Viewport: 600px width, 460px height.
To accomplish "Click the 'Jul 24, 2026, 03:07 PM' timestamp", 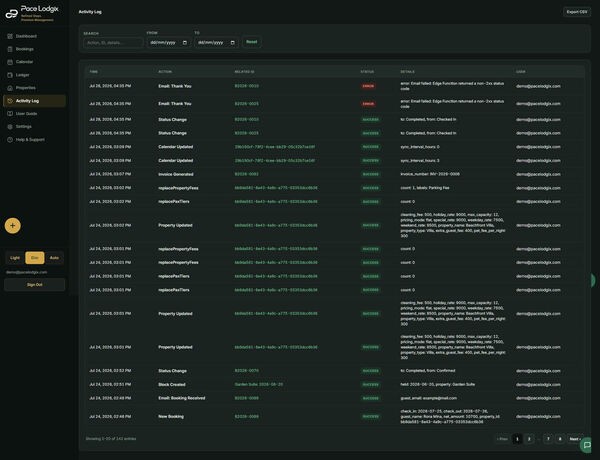I will click(110, 174).
